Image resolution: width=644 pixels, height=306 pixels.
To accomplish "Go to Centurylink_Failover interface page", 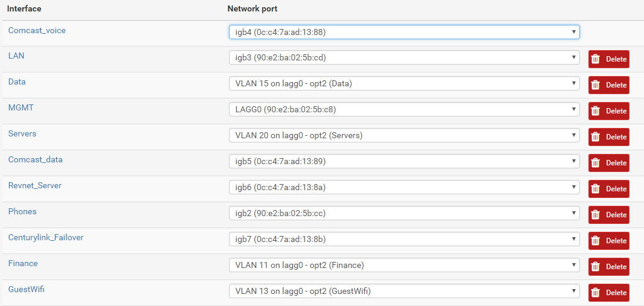I will 46,238.
